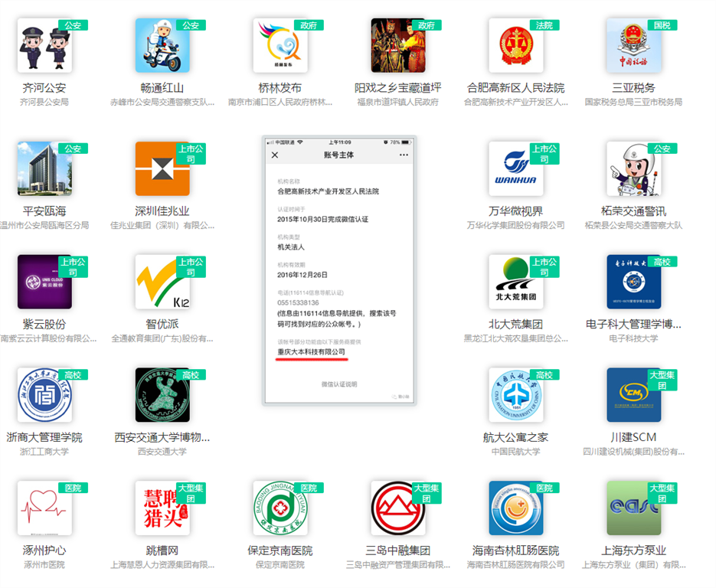
Task: Click the 高校 tag on 航大公寓之家
Action: pyautogui.click(x=544, y=375)
